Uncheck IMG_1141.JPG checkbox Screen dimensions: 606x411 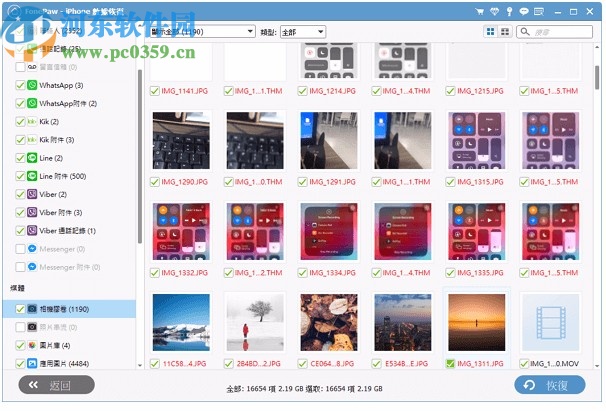click(155, 91)
